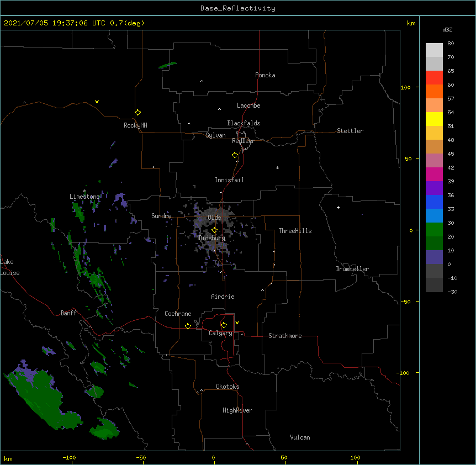Select the white plus marker north of Drumheller
Image resolution: width=476 pixels, height=465 pixels.
338,207
